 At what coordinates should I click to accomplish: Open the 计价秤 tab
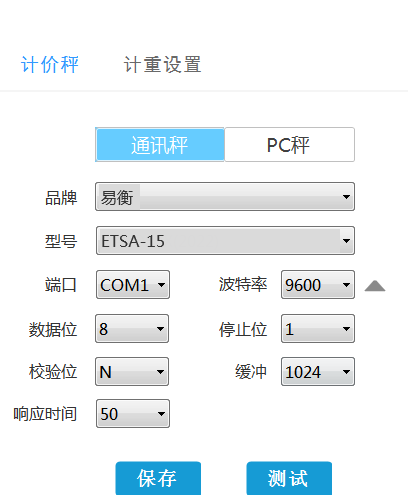coord(50,65)
